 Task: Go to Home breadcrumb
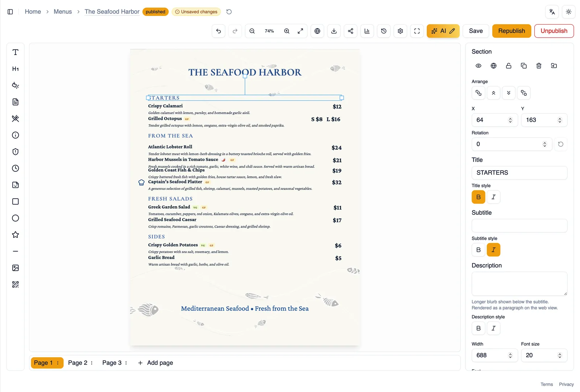coord(33,12)
